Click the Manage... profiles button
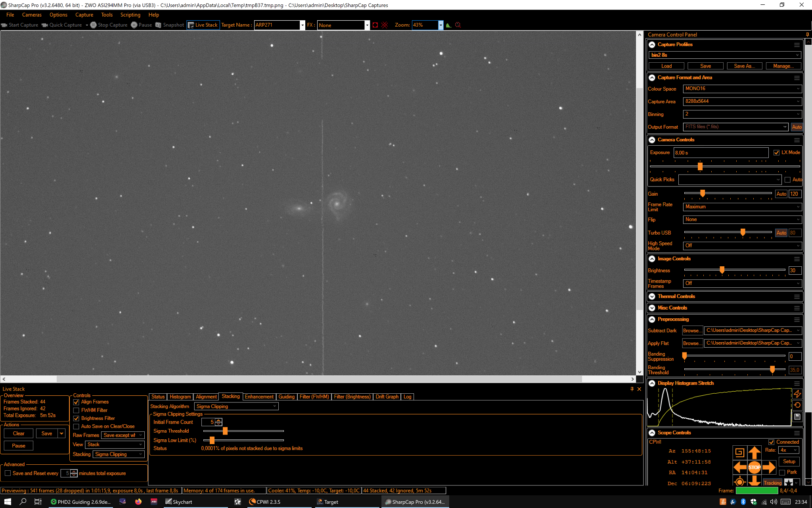This screenshot has width=812, height=508. (x=783, y=66)
